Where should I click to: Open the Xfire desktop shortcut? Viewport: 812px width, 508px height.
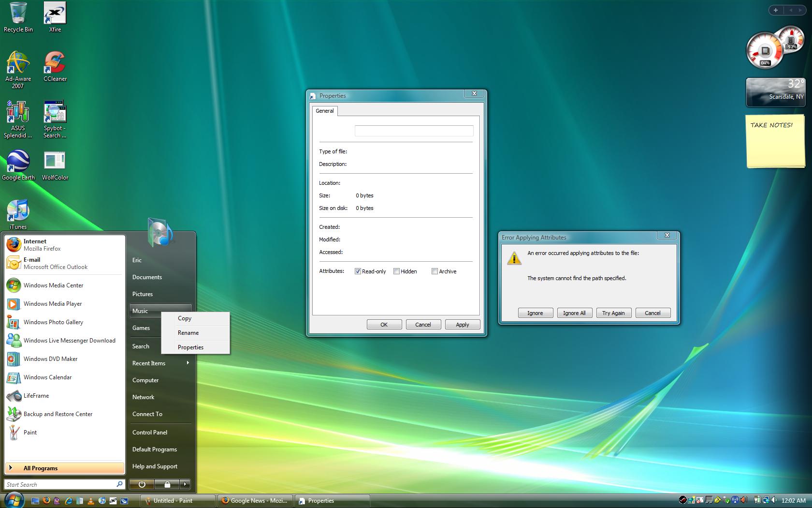(55, 17)
